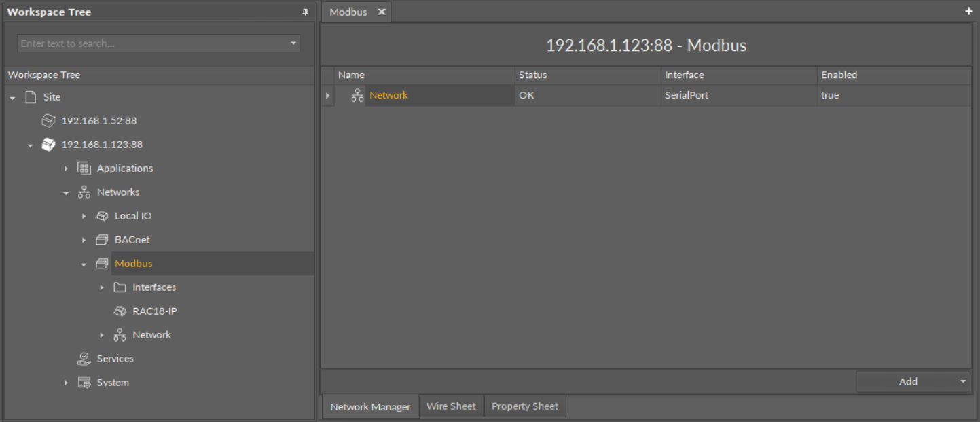Screen dimensions: 980x422
Task: Click the Local IO icon
Action: point(102,216)
